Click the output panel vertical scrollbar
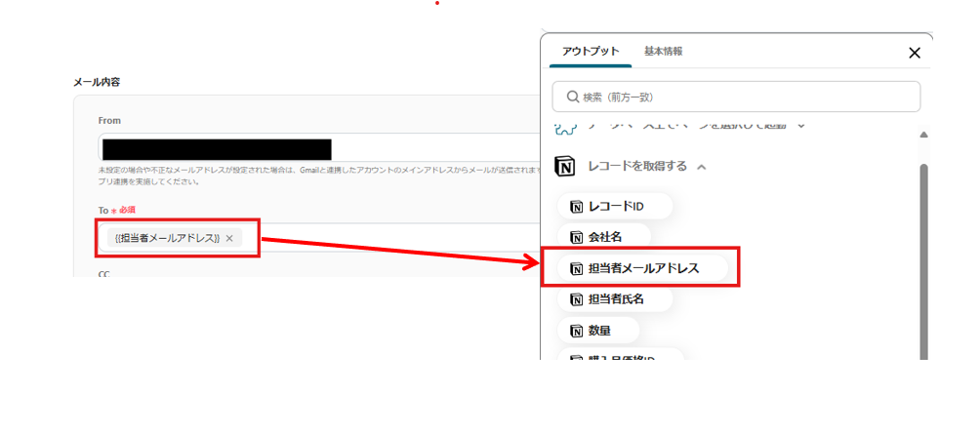 pos(923,262)
